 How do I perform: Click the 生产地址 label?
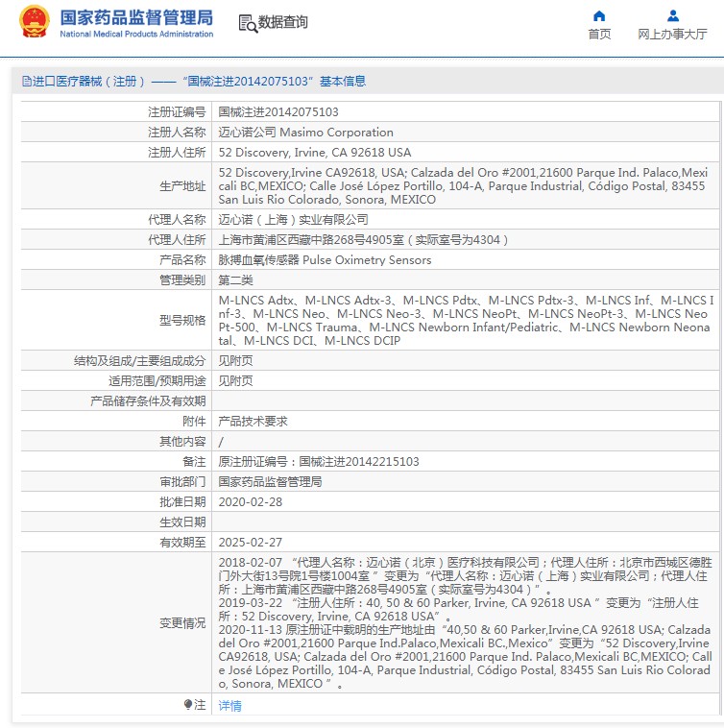pos(182,186)
